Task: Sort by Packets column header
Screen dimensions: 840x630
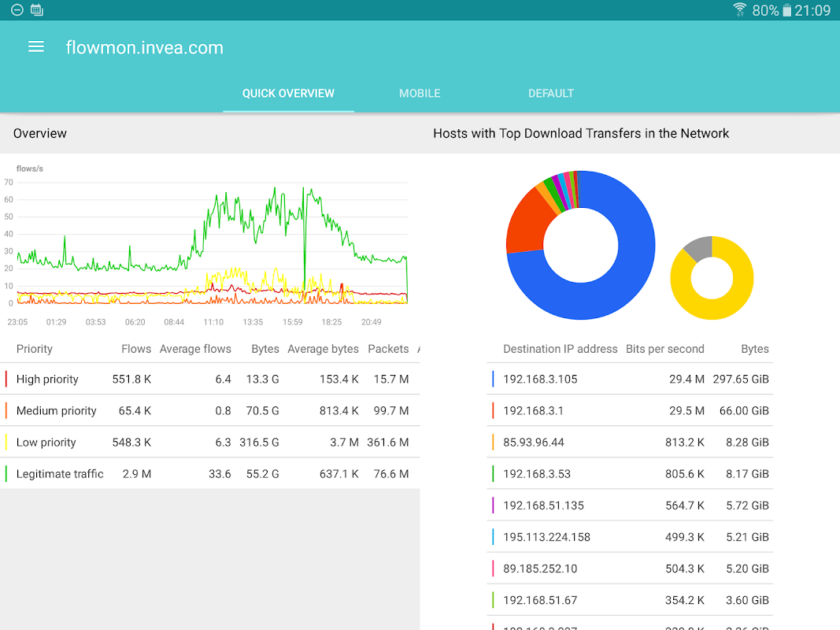Action: pyautogui.click(x=388, y=349)
